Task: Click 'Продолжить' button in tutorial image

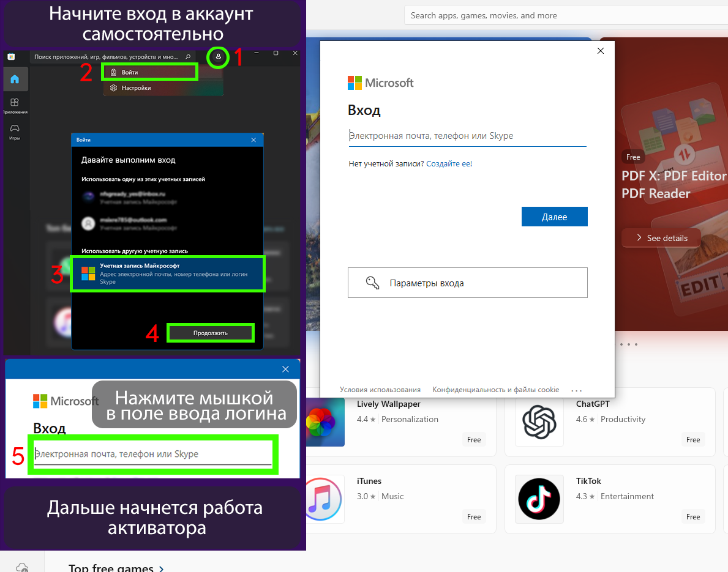Action: pos(211,333)
